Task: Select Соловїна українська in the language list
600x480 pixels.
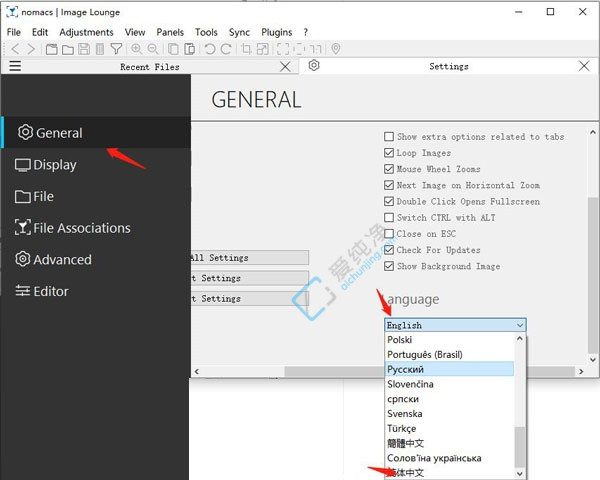Action: click(449, 458)
